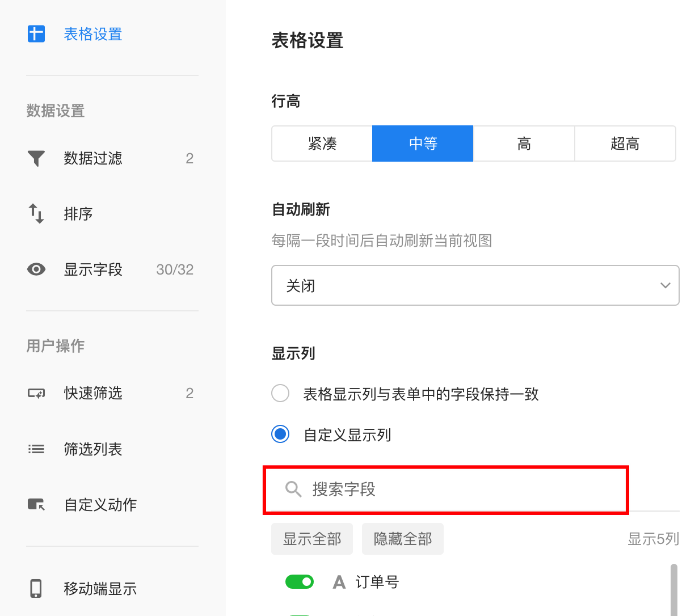Select the 自定义显示列 radio button
Screen dimensions: 699x616
[280, 434]
